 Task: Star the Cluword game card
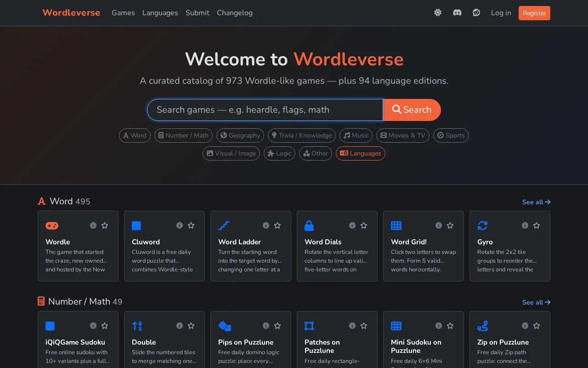click(x=191, y=225)
